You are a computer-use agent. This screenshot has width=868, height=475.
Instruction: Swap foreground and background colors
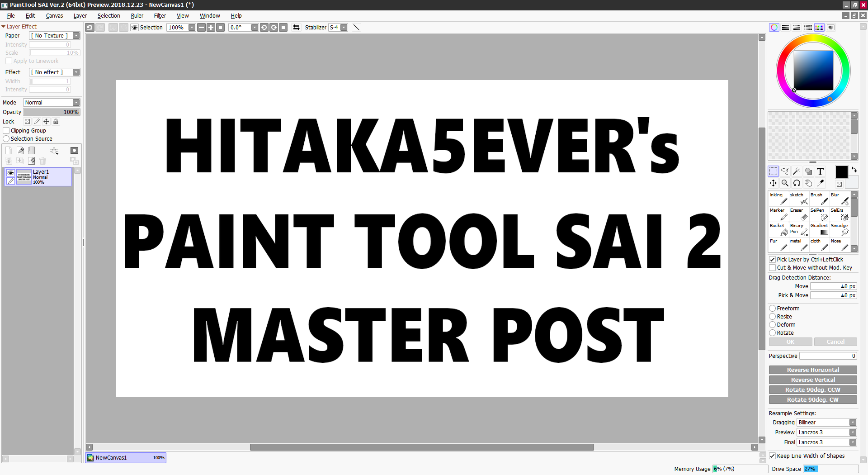(x=854, y=170)
